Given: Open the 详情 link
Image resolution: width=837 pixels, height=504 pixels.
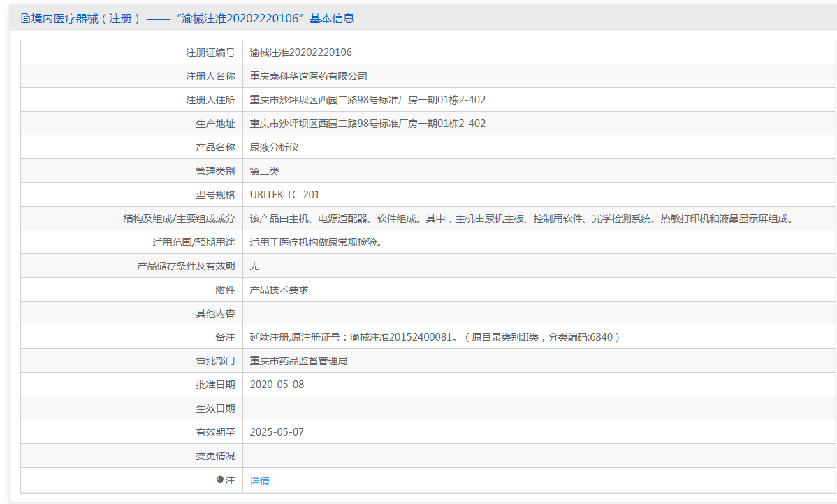Looking at the screenshot, I should (259, 481).
